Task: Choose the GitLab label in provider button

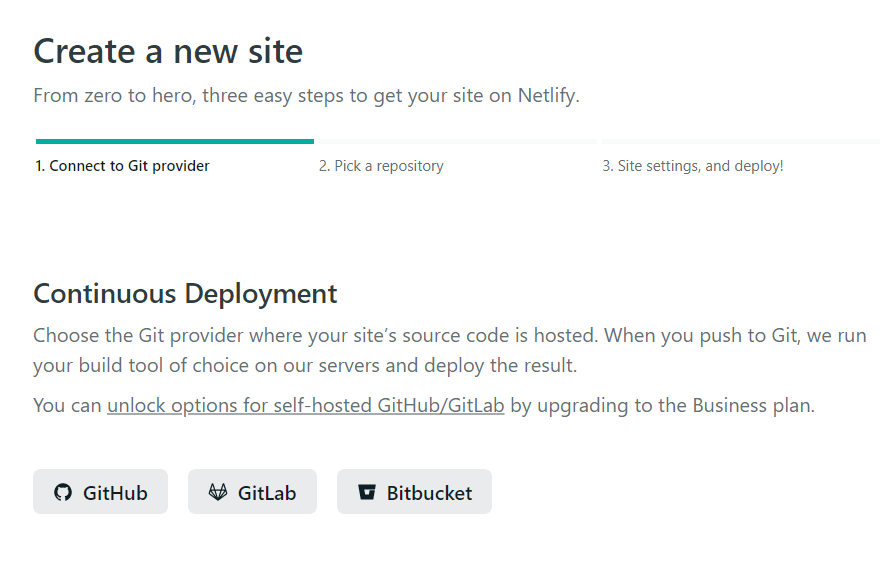Action: [267, 493]
